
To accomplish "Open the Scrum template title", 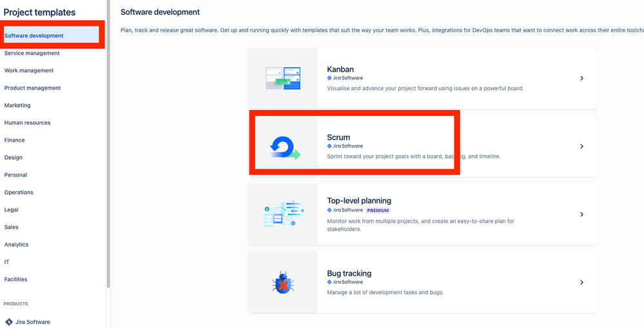I will 338,137.
